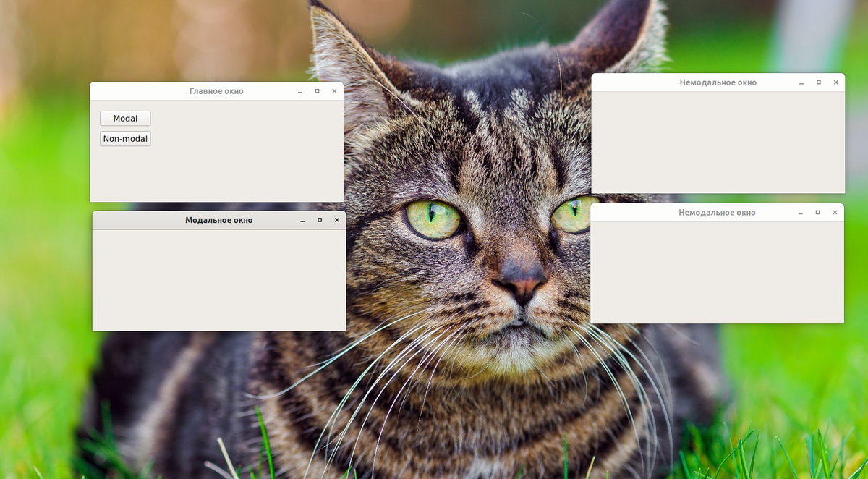868x479 pixels.
Task: Minimize the Главное окно window
Action: [300, 91]
